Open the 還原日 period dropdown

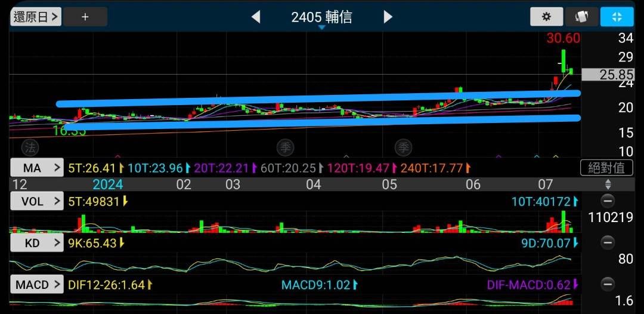pyautogui.click(x=36, y=17)
